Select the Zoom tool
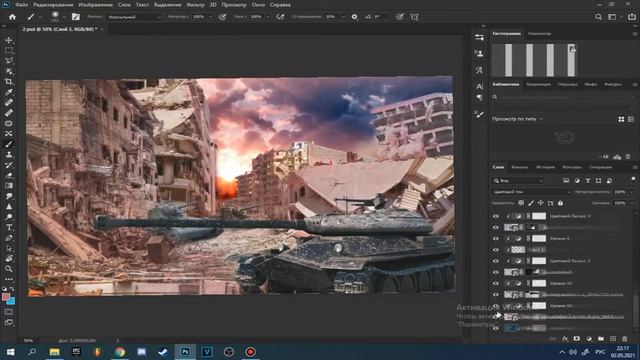The height and width of the screenshot is (360, 640). (x=9, y=269)
